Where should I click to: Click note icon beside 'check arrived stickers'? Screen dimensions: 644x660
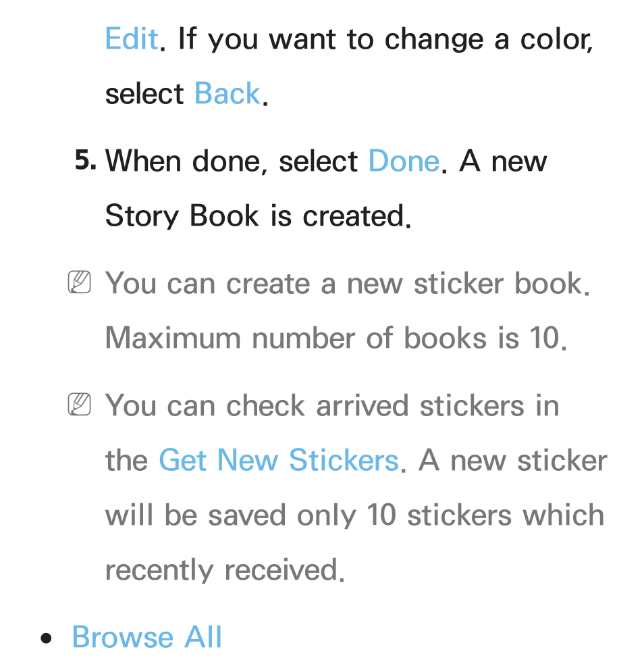80,404
